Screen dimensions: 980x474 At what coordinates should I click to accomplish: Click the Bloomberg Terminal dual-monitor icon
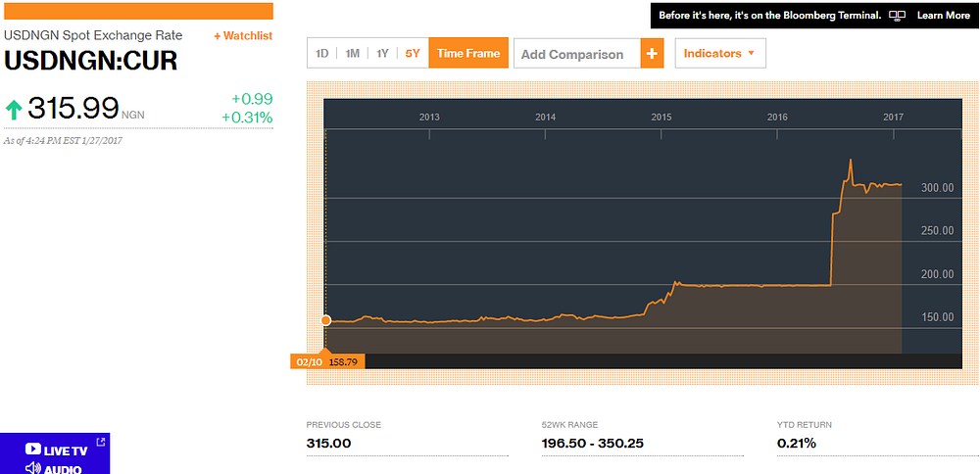tap(898, 16)
